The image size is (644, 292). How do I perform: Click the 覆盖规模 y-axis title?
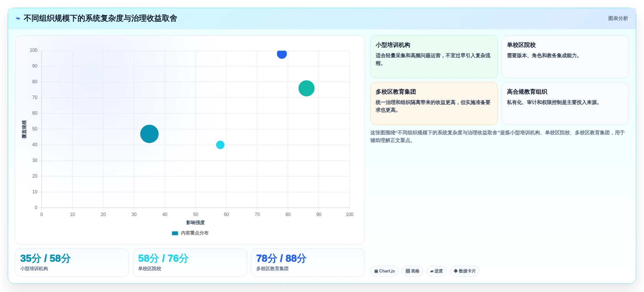[x=24, y=129]
